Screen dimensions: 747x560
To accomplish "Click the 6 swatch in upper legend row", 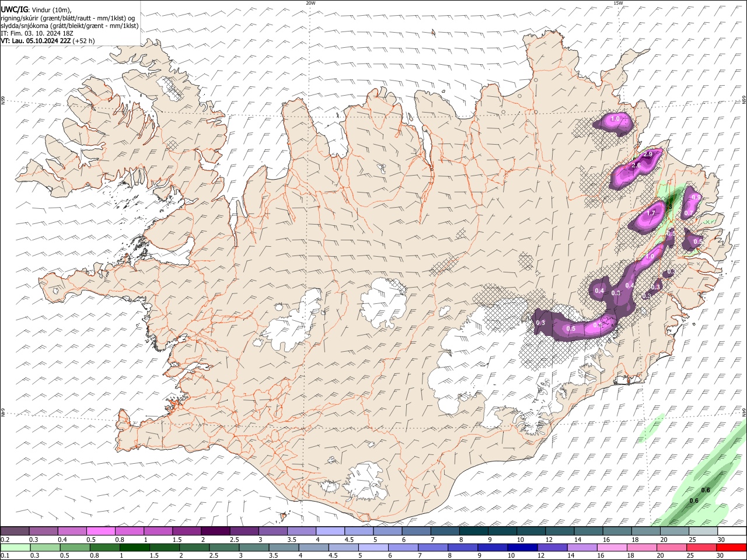I will click(x=416, y=531).
